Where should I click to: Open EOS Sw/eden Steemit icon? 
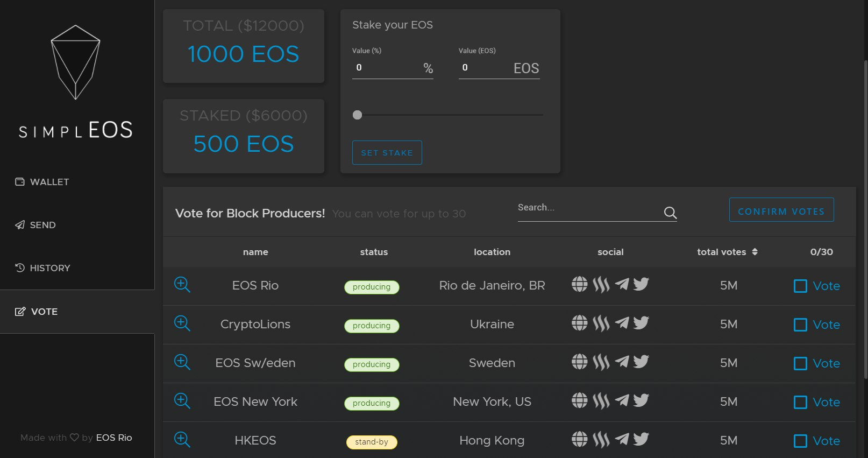(x=601, y=362)
